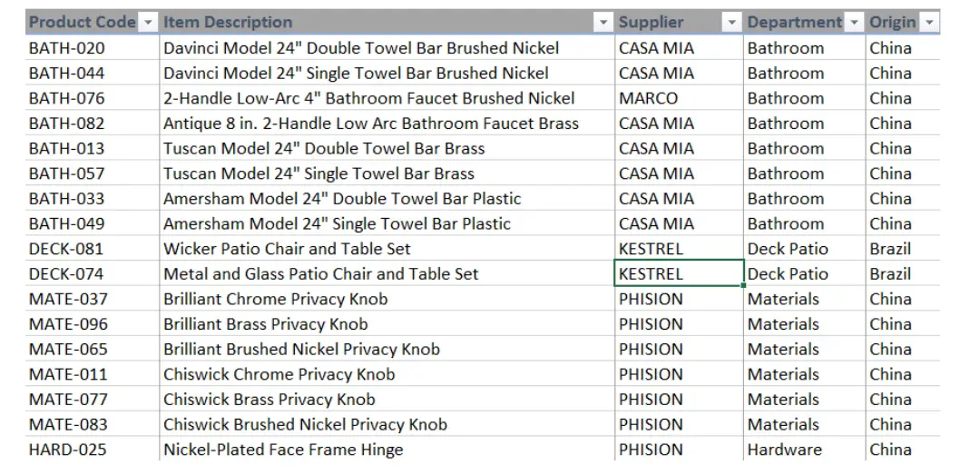980x475 pixels.
Task: Select the Chiswick Brass Privacy Knob cell
Action: [x=387, y=399]
